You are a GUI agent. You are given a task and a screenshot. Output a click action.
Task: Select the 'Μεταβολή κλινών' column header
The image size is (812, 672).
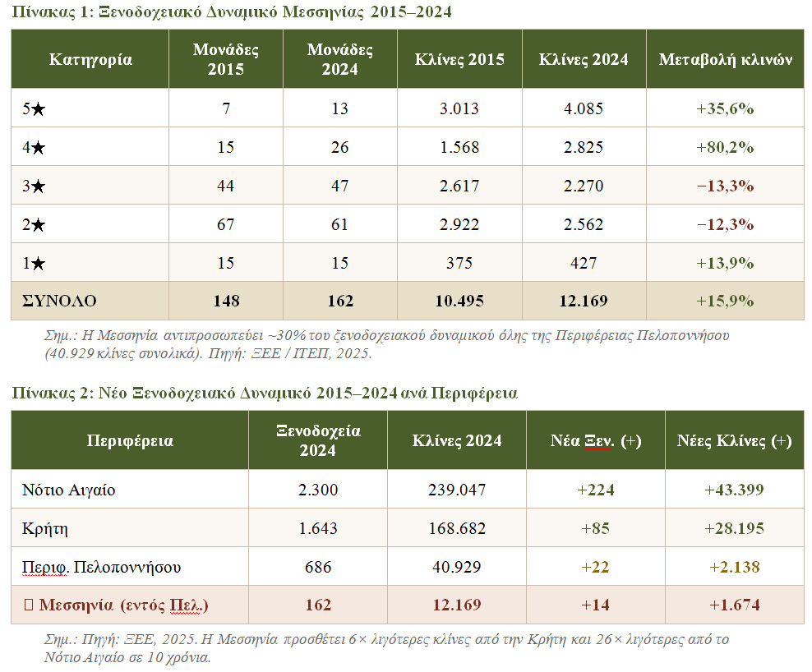725,59
